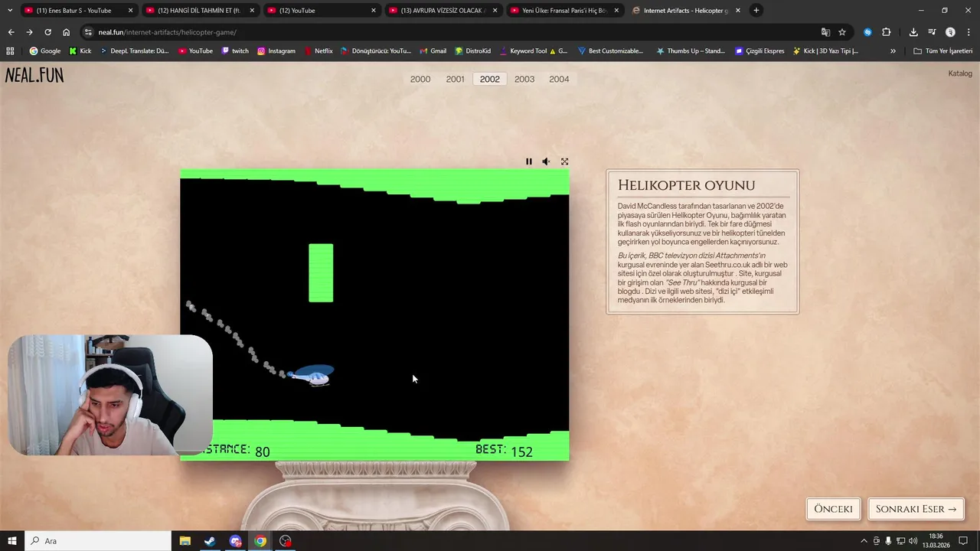
Task: Mute the game sound
Action: click(x=546, y=161)
